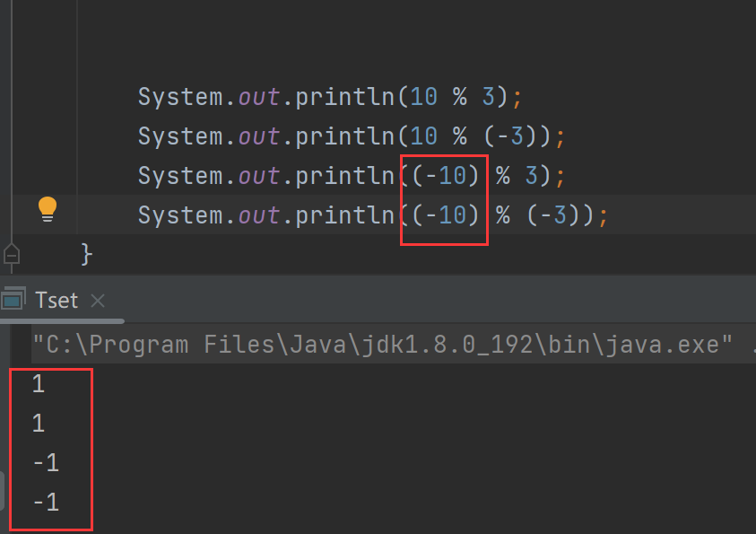756x534 pixels.
Task: Click the scrollbar under the Tset tab
Action: [62, 320]
